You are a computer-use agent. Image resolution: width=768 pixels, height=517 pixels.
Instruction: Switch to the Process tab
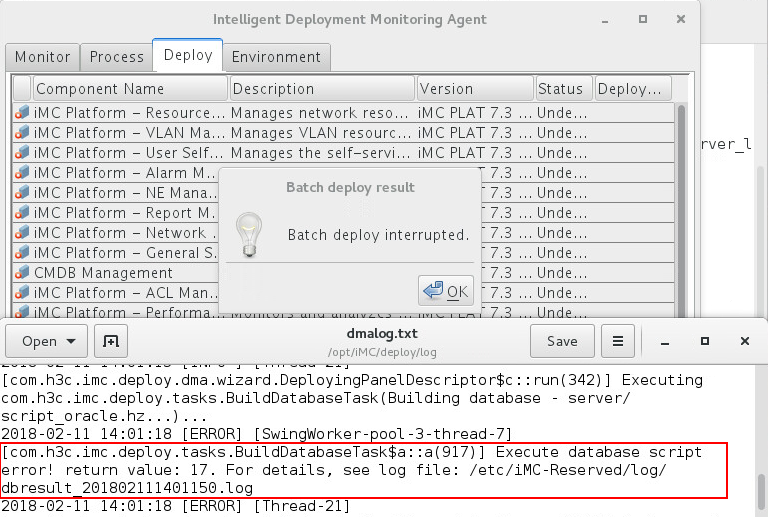(117, 57)
